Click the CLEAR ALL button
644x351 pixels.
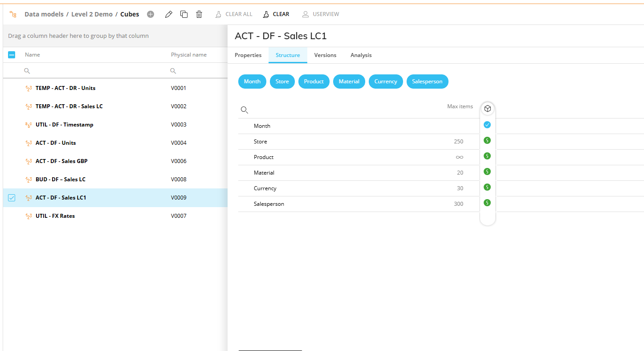tap(234, 14)
